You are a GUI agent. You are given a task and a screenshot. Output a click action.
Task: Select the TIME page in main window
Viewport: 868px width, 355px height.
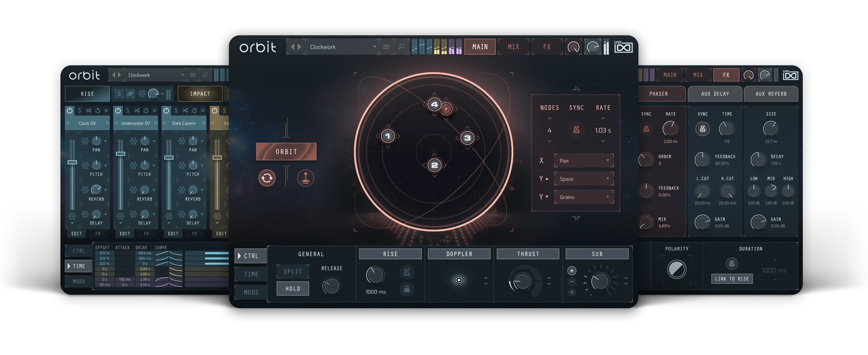coord(251,274)
